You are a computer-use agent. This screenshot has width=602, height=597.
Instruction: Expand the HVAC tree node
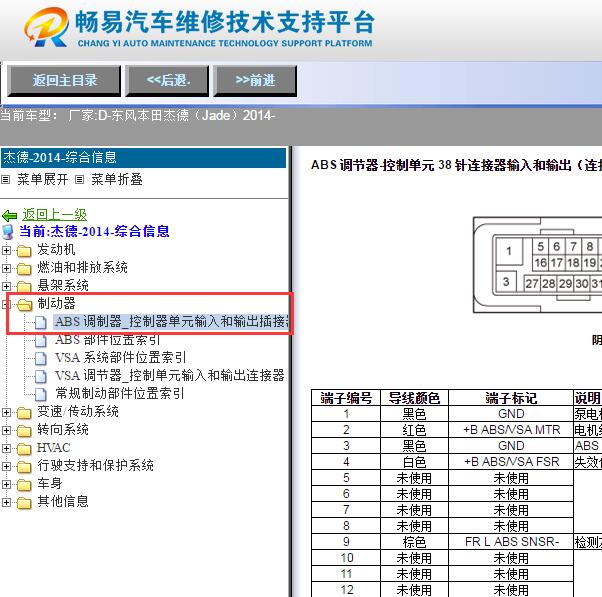tap(6, 448)
